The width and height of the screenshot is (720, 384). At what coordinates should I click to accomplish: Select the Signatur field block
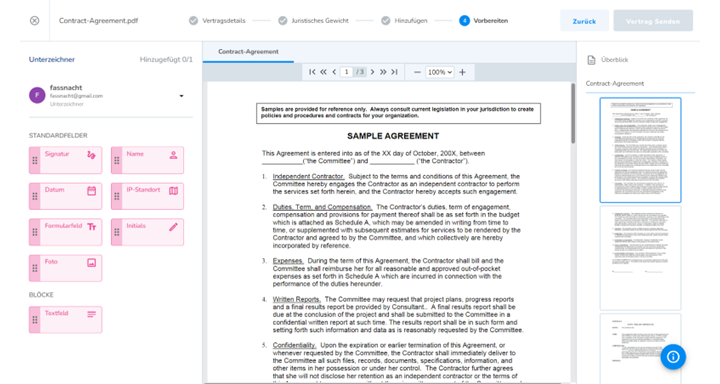[x=65, y=160]
